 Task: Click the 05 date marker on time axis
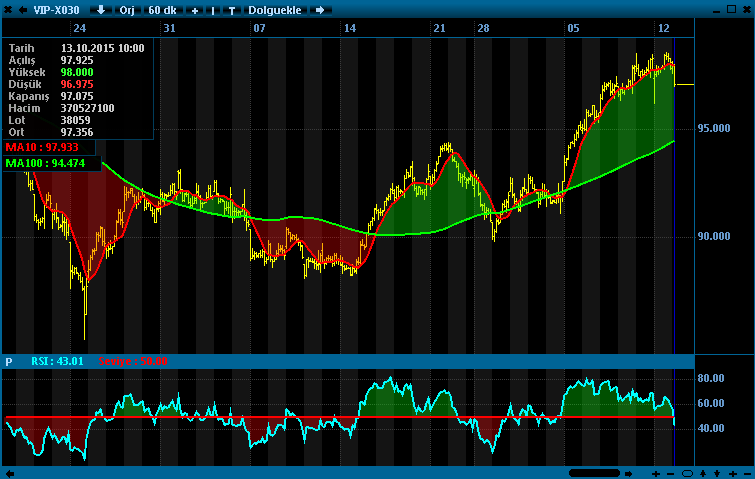tap(573, 28)
